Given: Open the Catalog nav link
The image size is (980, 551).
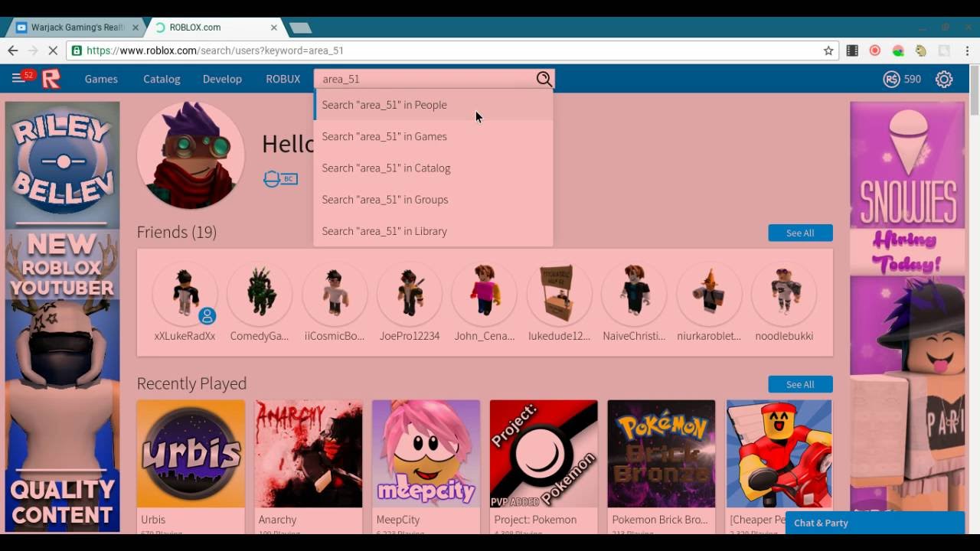Looking at the screenshot, I should (x=162, y=79).
